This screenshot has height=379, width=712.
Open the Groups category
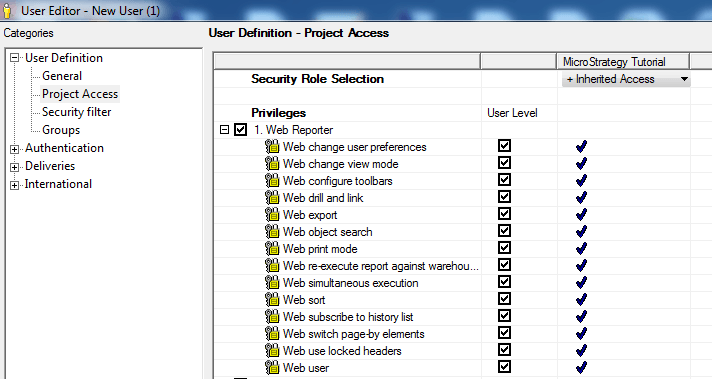click(x=61, y=130)
